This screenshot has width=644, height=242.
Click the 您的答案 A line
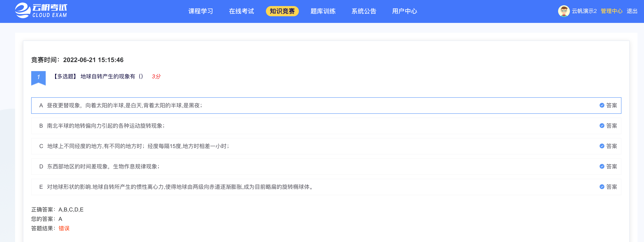coord(47,219)
